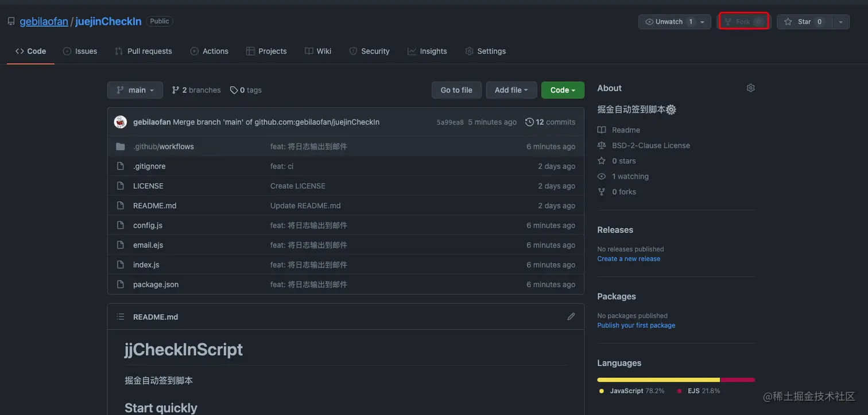The image size is (868, 415).
Task: Open the 'feat: ci' commit message
Action: click(x=282, y=166)
